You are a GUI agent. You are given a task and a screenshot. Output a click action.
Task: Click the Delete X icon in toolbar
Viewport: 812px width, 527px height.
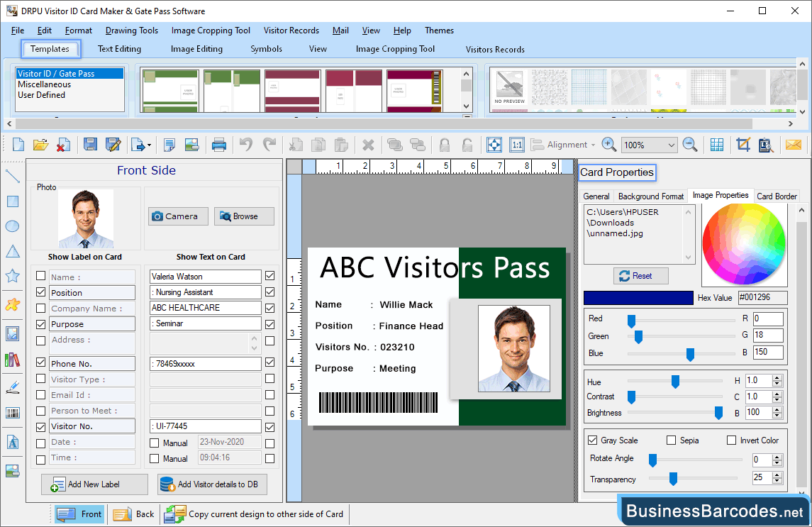368,145
